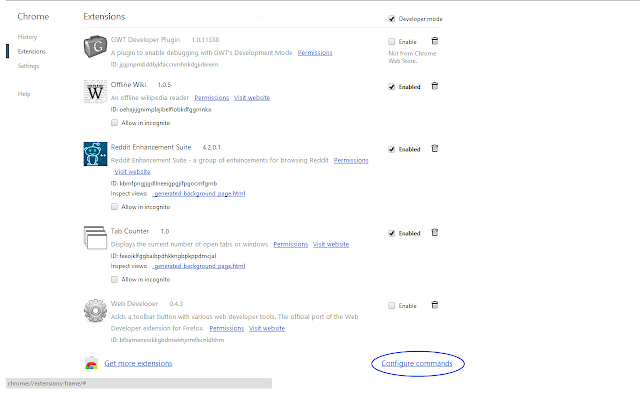The image size is (640, 400).
Task: Remove GWT Developer Plugin via trash icon
Action: coord(435,41)
